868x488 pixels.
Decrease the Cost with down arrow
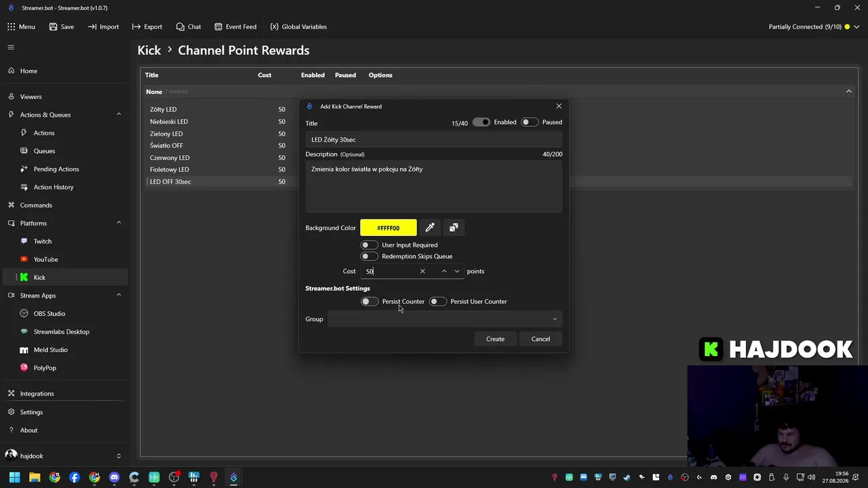point(457,271)
